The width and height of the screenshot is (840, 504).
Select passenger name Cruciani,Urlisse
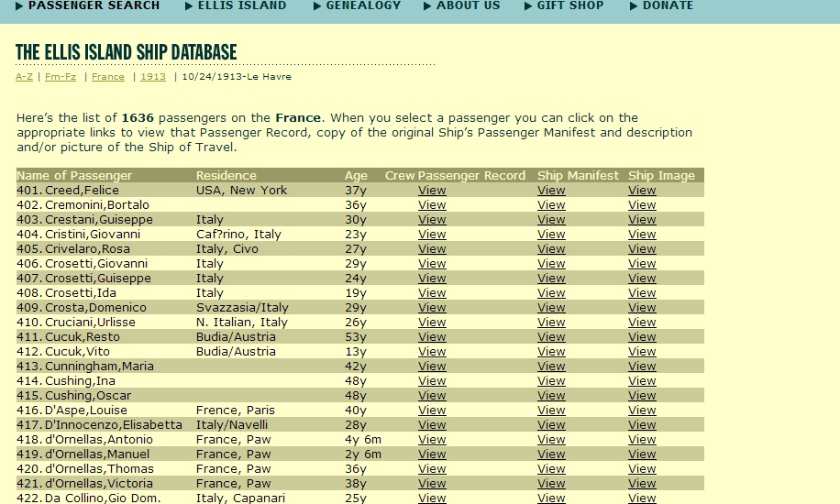coord(90,322)
